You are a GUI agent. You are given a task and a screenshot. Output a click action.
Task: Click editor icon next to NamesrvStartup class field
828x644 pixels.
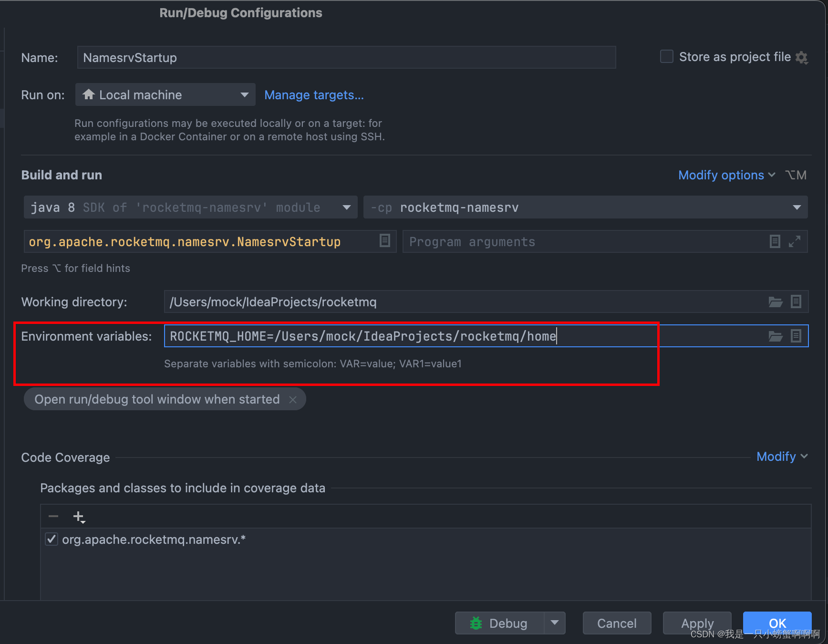(x=384, y=241)
